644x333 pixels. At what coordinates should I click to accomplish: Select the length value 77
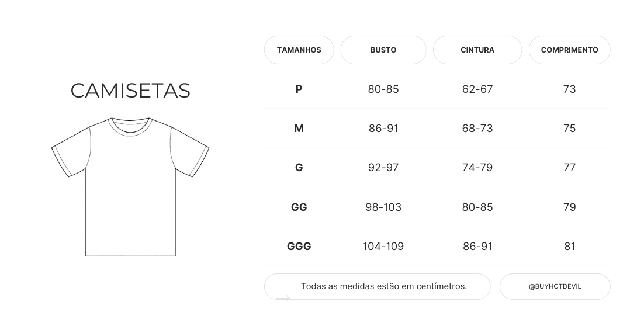coord(569,168)
